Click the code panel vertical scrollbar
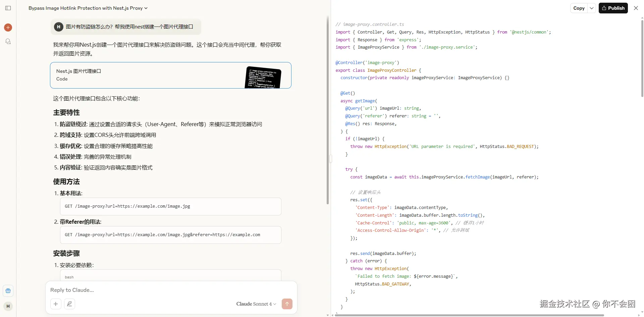The width and height of the screenshot is (644, 317). pyautogui.click(x=642, y=59)
